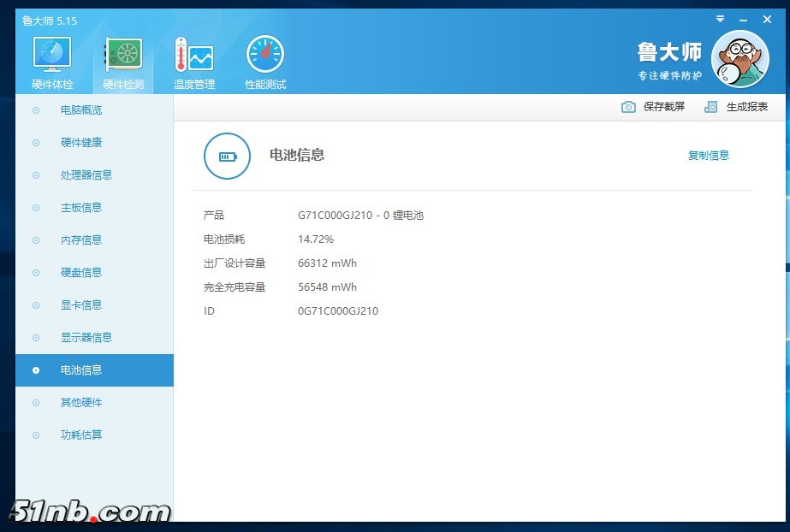This screenshot has width=790, height=532.
Task: Click the round battery icon beside 电池信息
Action: click(227, 156)
